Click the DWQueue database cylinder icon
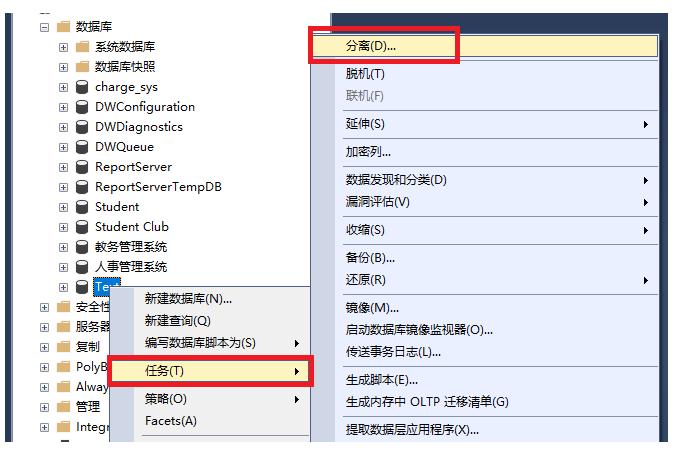The height and width of the screenshot is (459, 681). point(82,147)
